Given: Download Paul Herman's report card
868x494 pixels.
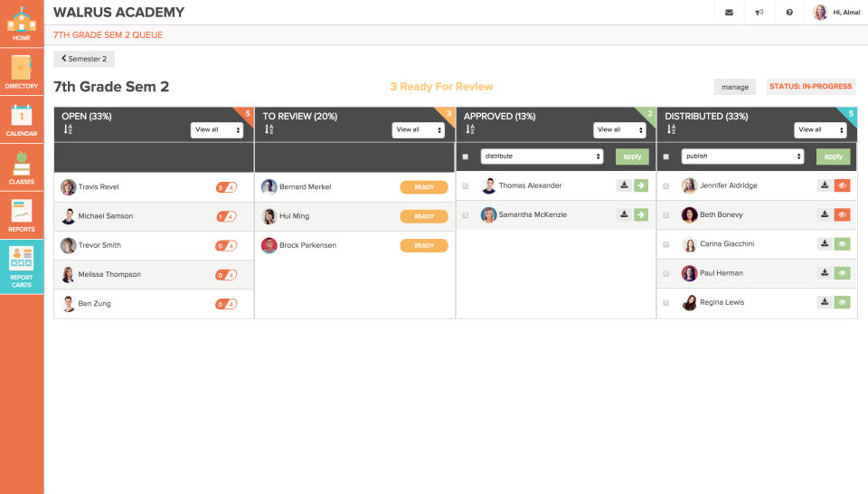Looking at the screenshot, I should tap(825, 273).
